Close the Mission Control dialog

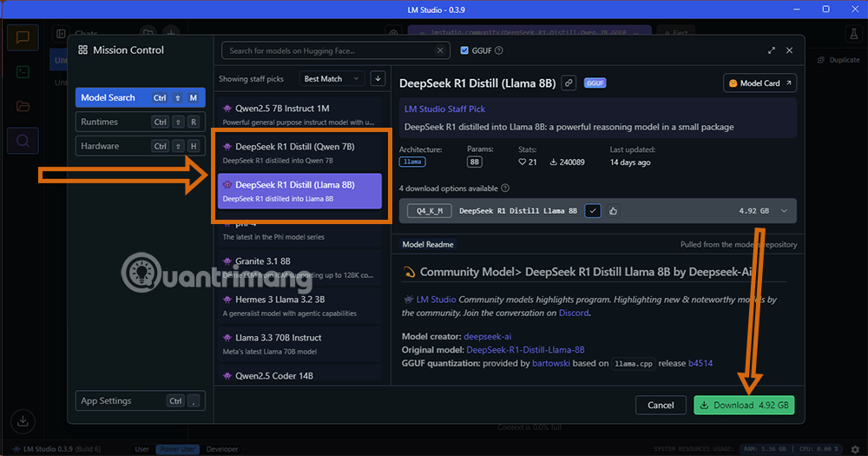[x=789, y=50]
